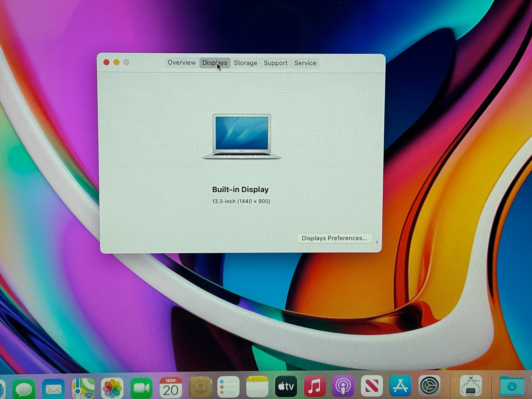Go to the Support tab

tap(275, 63)
